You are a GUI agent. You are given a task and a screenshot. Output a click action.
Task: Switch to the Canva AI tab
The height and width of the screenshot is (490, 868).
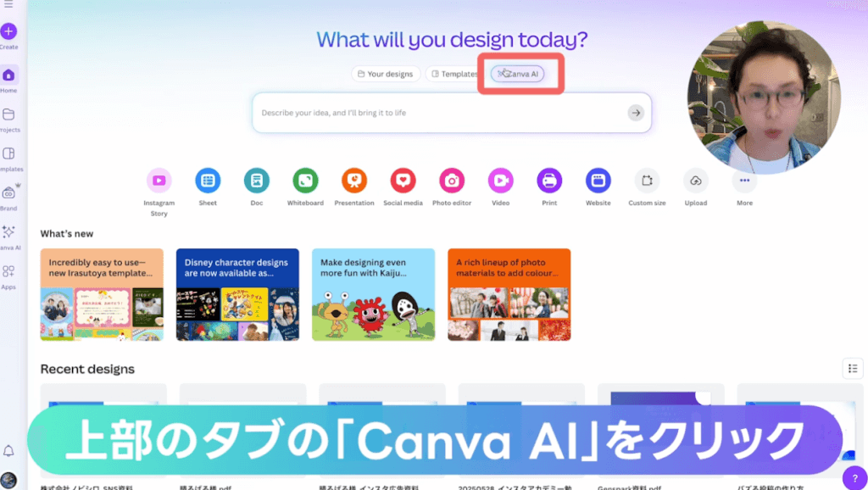(518, 74)
